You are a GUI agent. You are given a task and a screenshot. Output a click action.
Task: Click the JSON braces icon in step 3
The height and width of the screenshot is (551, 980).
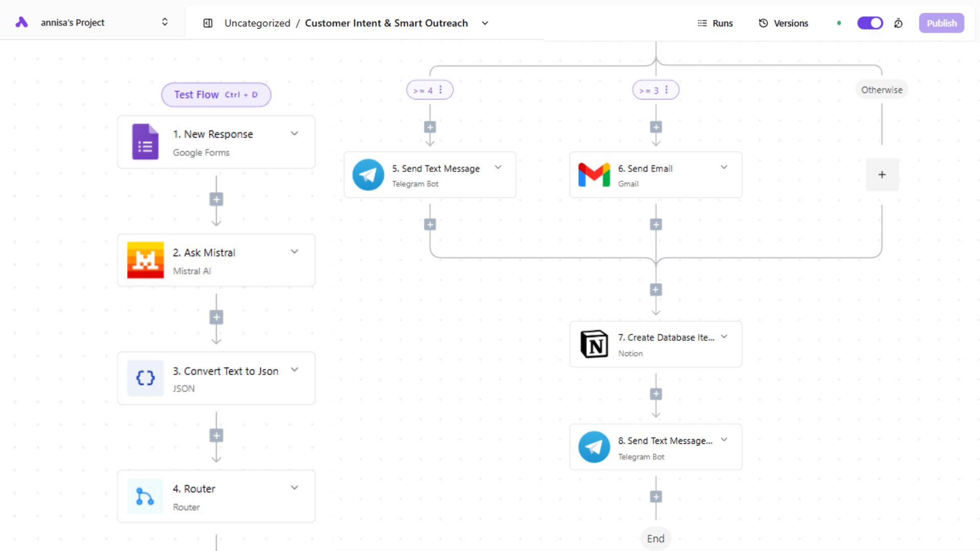pos(145,378)
